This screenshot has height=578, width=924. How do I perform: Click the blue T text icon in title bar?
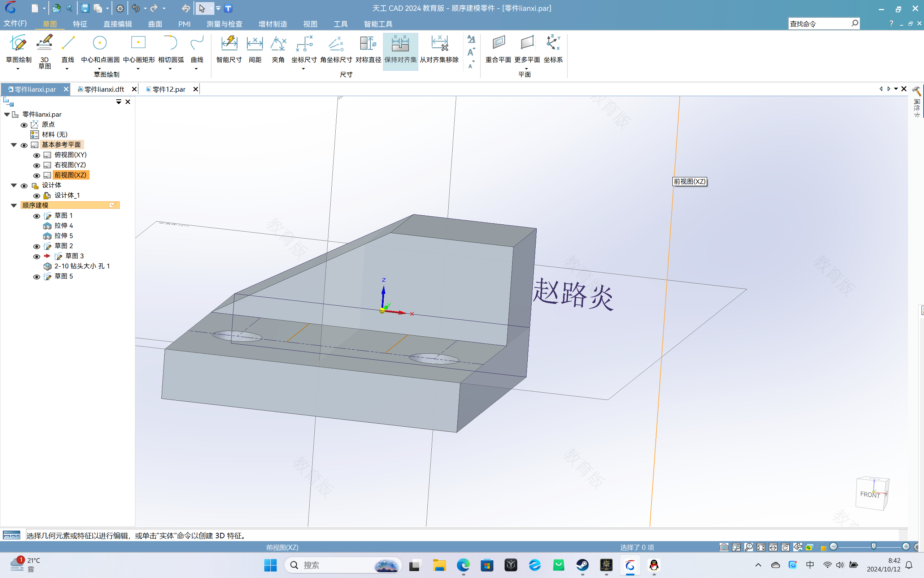point(228,8)
